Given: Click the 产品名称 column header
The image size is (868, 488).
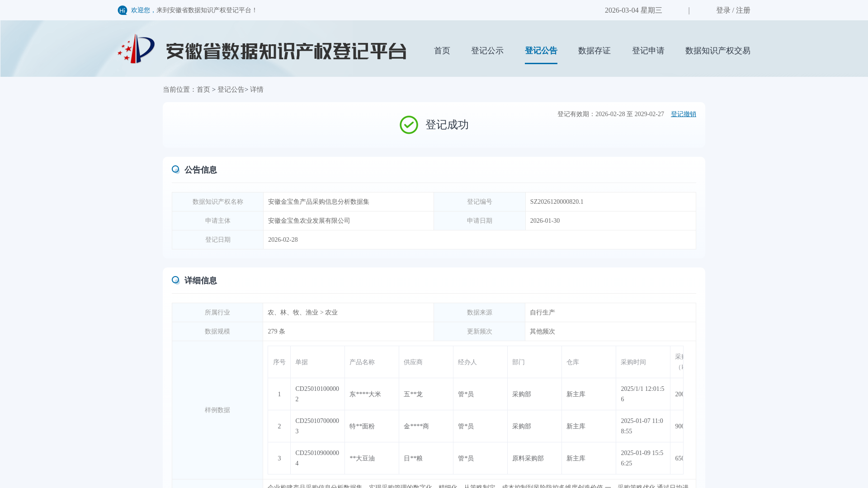Looking at the screenshot, I should coord(362,362).
